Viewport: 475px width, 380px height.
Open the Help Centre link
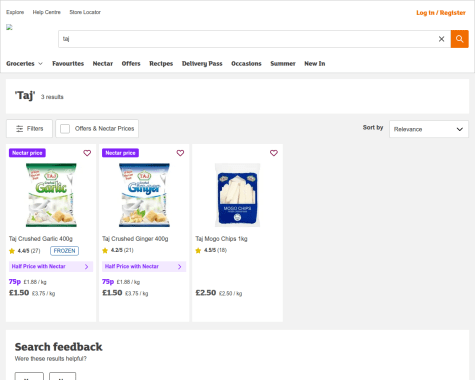tap(47, 12)
